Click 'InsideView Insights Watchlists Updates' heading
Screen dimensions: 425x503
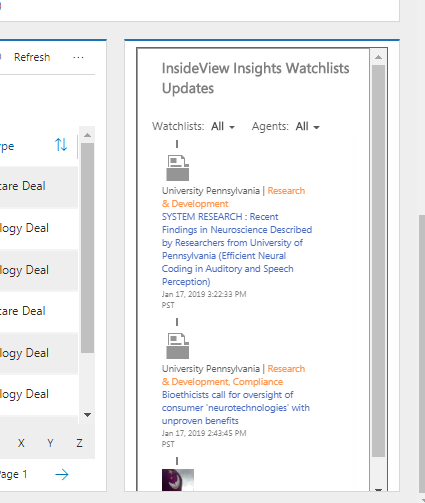255,78
